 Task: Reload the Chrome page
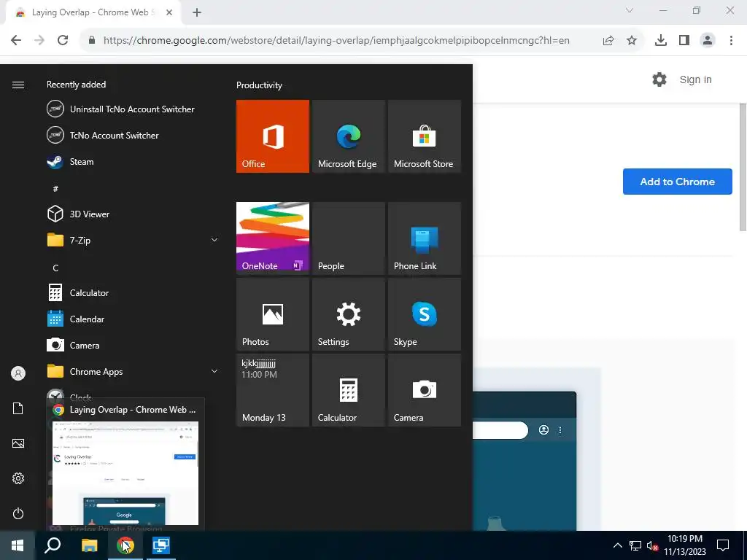(63, 41)
